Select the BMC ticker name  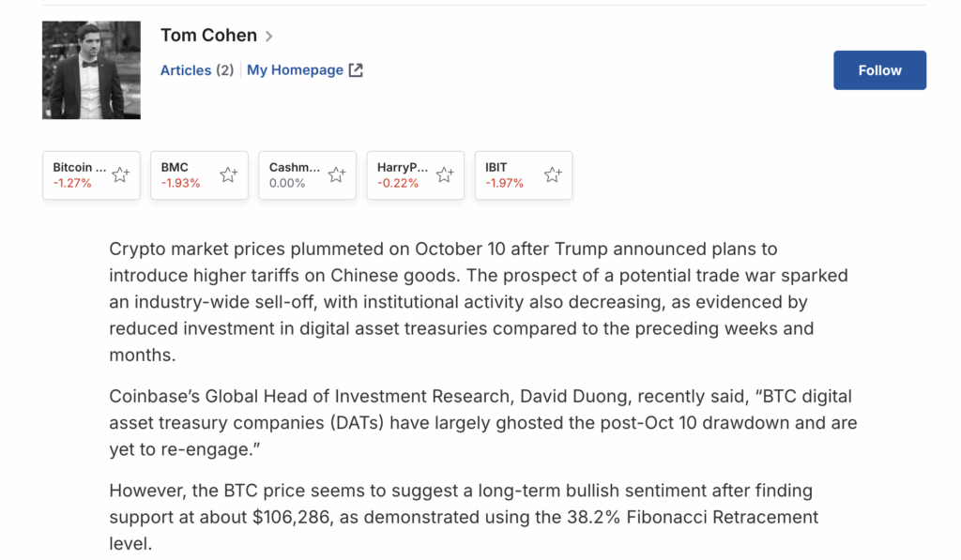[175, 168]
